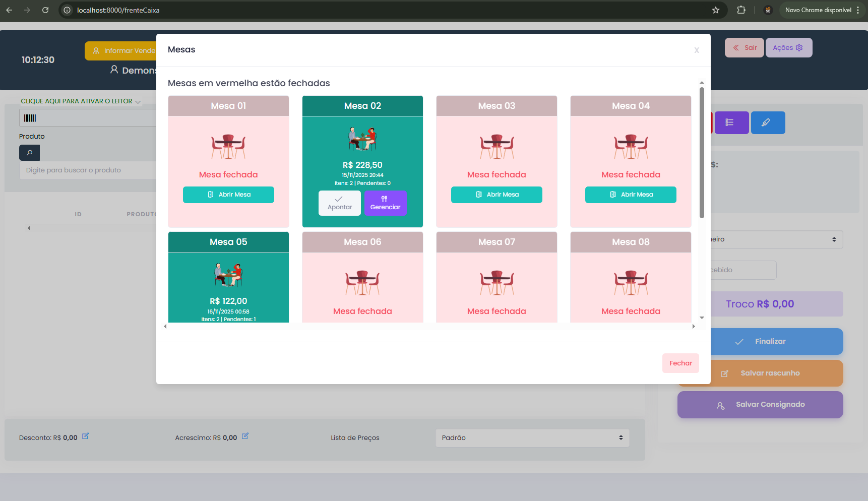Open Mesa 03 with Abrir Mesa
The image size is (868, 501).
(x=497, y=195)
